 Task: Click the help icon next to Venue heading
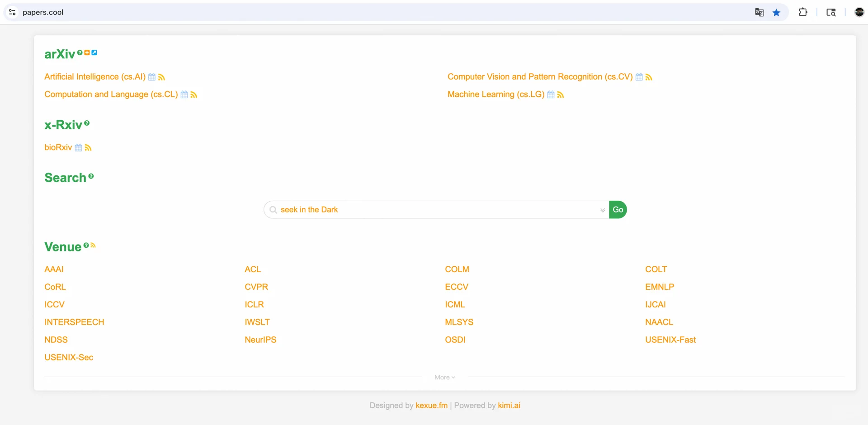[x=86, y=245]
